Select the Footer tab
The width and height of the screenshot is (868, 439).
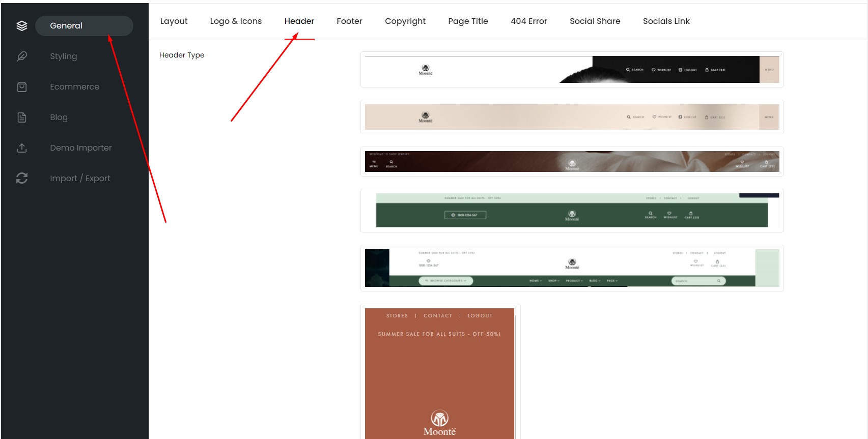tap(350, 21)
